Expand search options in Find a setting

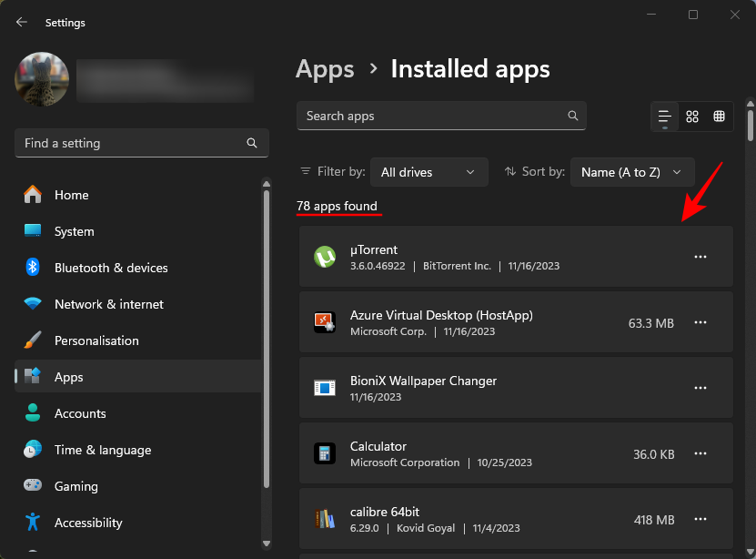tap(251, 143)
